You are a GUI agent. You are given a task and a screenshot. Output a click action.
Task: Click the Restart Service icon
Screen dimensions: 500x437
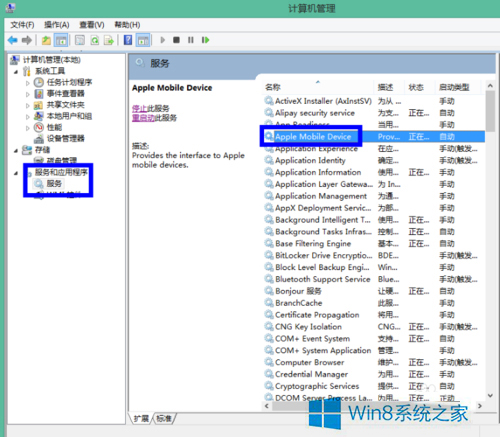pyautogui.click(x=205, y=40)
